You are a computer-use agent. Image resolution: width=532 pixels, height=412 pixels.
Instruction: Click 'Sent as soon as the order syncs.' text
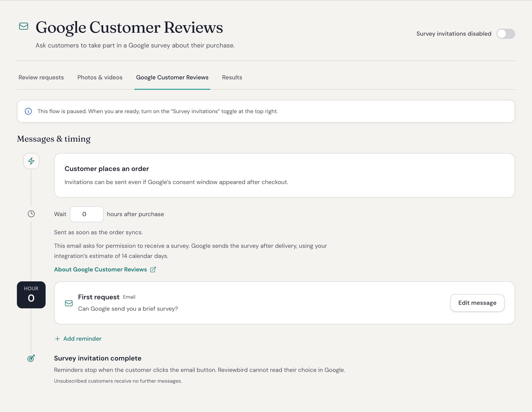point(98,232)
